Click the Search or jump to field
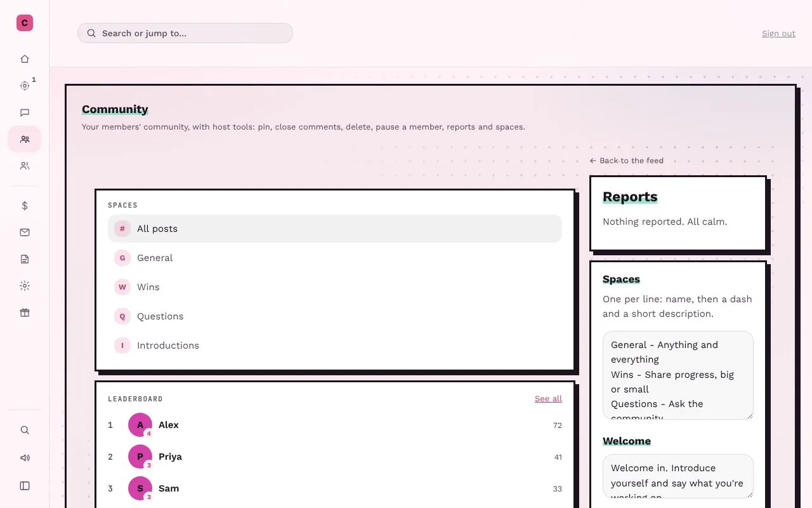Screen dimensions: 812x508 (x=185, y=33)
